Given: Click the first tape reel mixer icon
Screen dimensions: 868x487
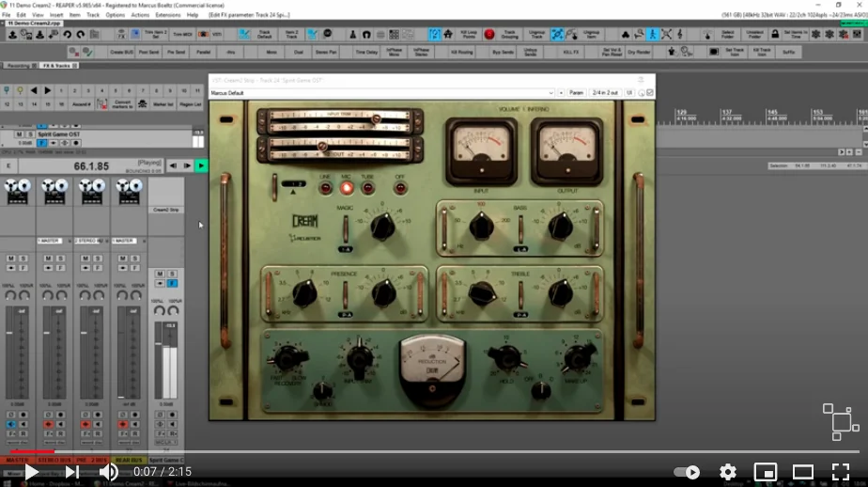Looking at the screenshot, I should 17,191.
